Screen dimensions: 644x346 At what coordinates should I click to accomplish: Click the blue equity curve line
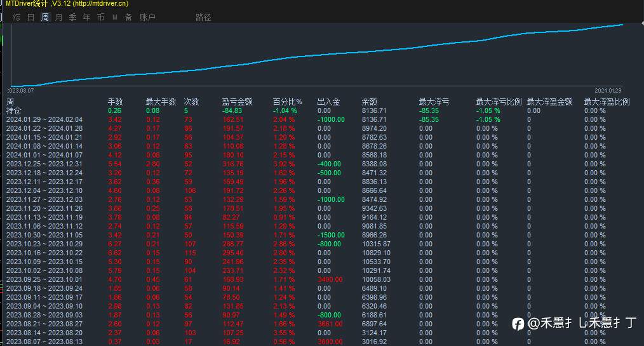(x=316, y=56)
